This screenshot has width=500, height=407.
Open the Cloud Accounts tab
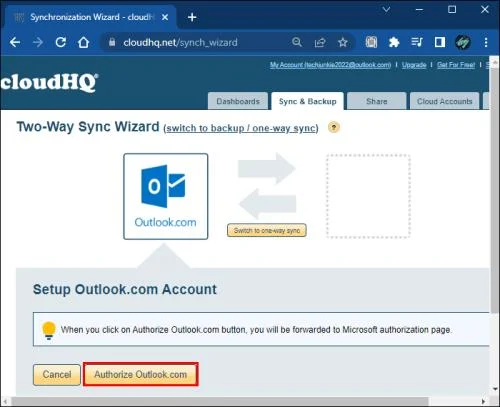[x=445, y=101]
